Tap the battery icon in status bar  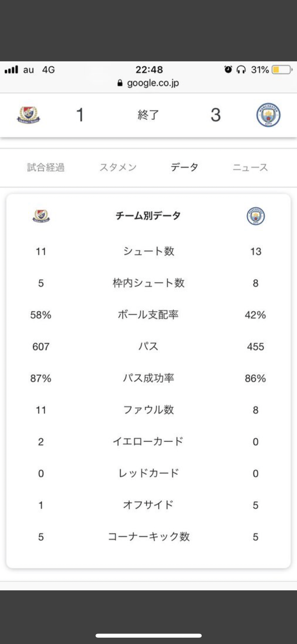[282, 70]
